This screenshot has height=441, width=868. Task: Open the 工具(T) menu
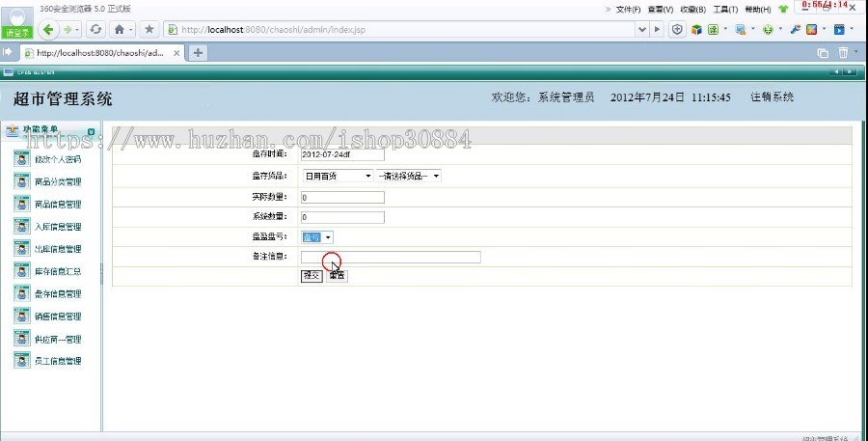click(x=725, y=10)
